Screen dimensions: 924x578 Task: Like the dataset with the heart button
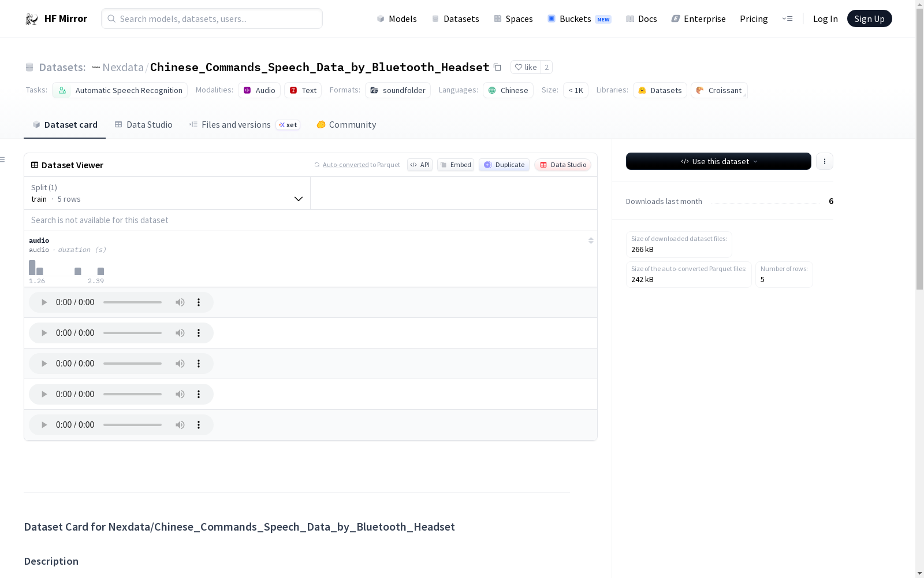526,67
